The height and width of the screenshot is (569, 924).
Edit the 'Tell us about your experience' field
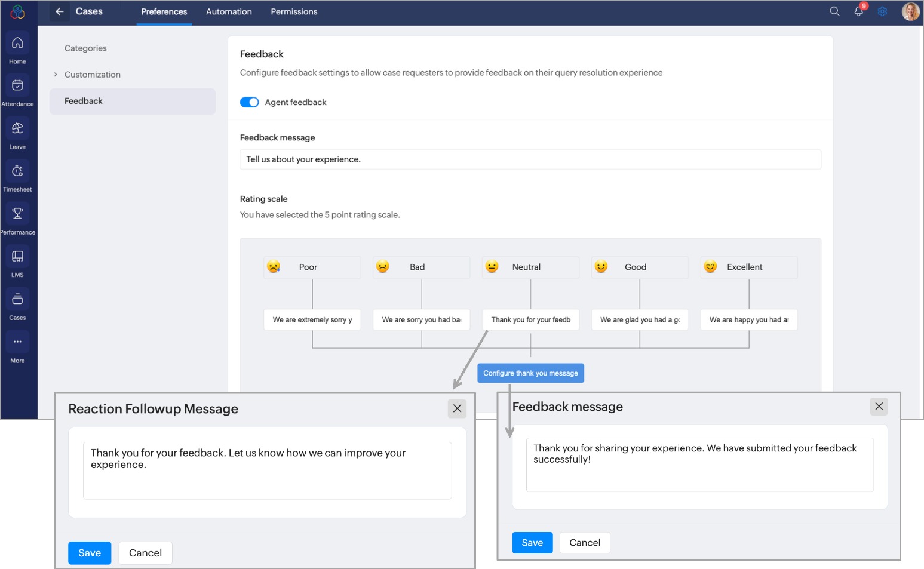(x=530, y=159)
